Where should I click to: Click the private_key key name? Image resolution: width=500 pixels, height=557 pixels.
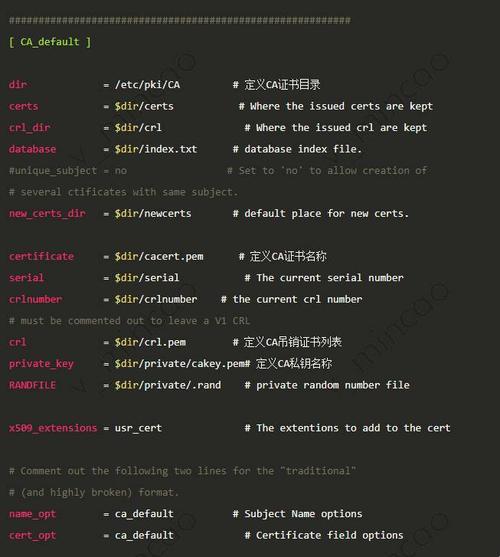pos(41,363)
